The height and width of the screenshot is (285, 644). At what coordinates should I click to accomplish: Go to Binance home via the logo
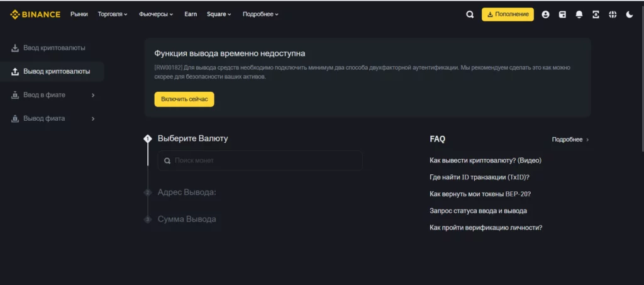click(x=35, y=14)
